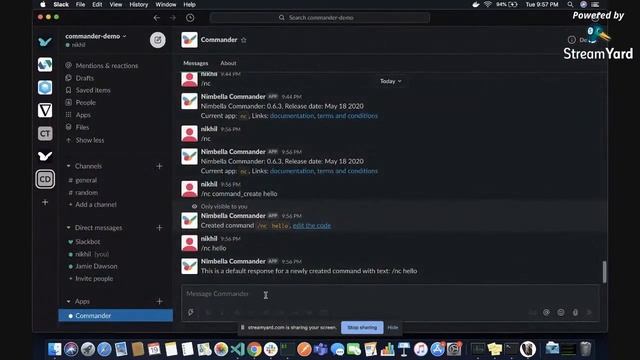640x360 pixels.
Task: Open Finder from the Dock
Action: coord(54,349)
